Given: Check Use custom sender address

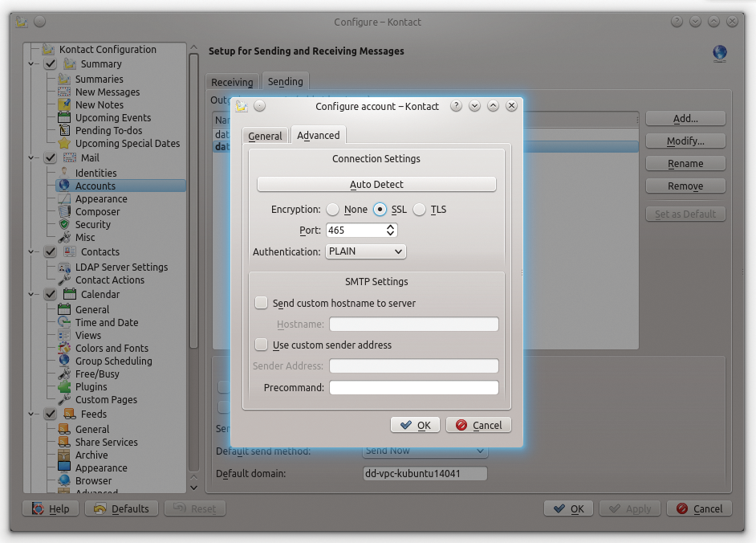Looking at the screenshot, I should click(x=261, y=345).
